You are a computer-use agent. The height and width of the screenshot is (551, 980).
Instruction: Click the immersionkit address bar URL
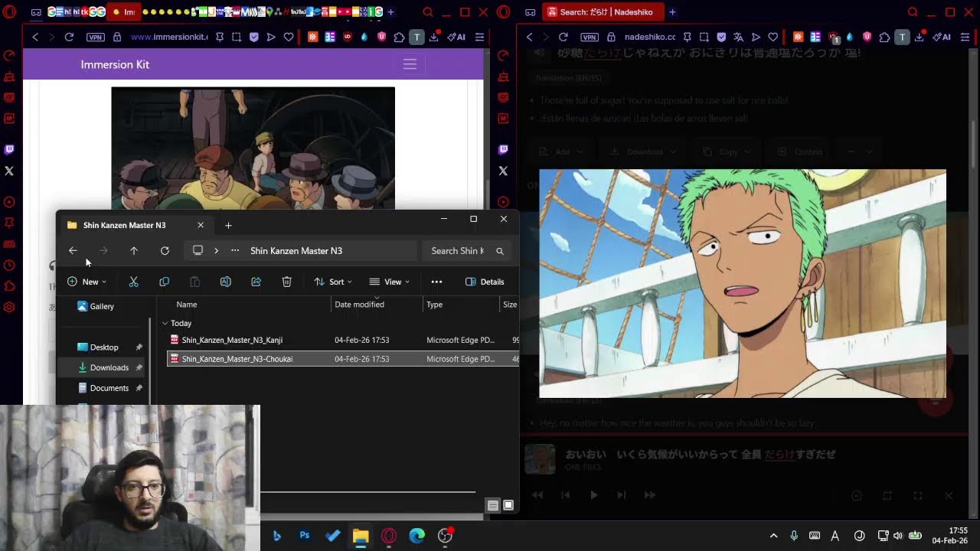pos(168,37)
